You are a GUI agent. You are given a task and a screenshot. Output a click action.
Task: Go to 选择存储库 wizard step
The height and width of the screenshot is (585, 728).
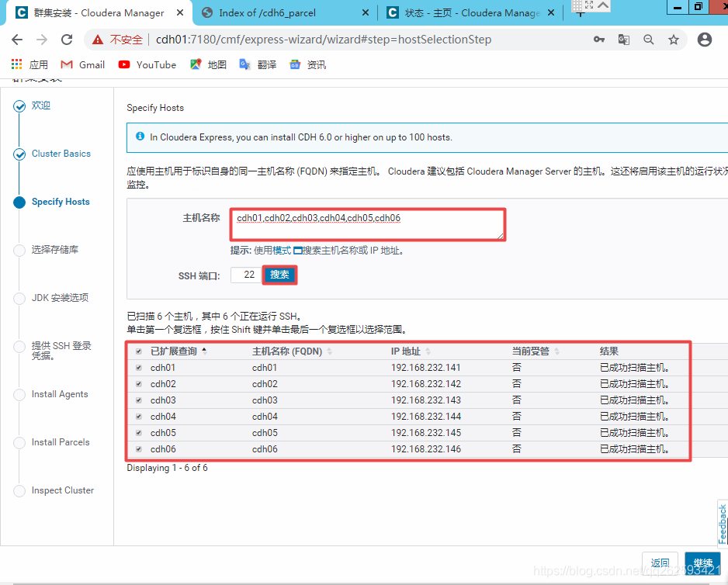(55, 250)
